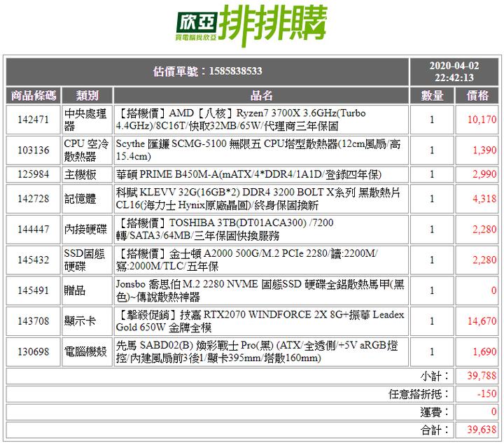Image resolution: width=504 pixels, height=443 pixels.
Task: Click the 贈品 category cell
Action: (87, 290)
